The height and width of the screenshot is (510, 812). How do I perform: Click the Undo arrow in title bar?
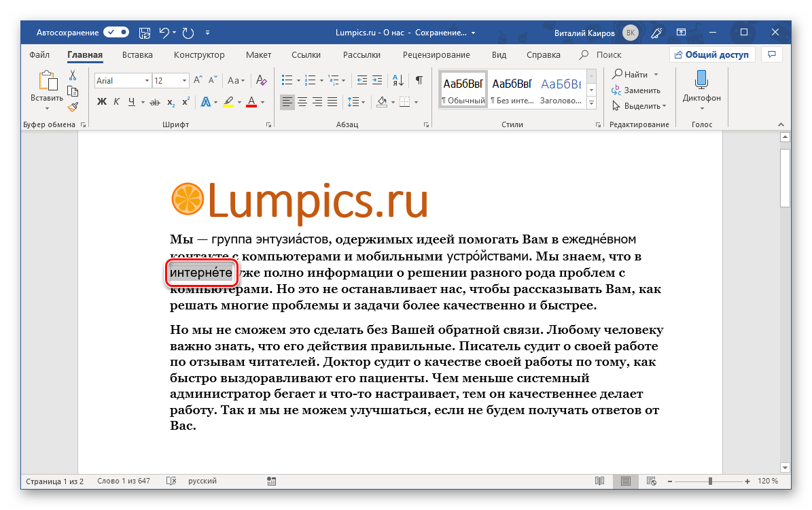pyautogui.click(x=164, y=32)
